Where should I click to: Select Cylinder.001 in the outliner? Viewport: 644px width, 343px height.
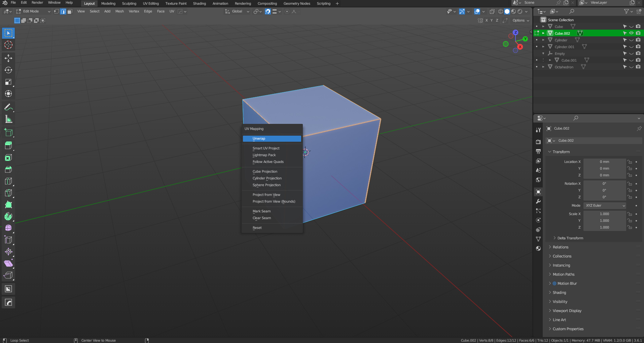point(564,47)
